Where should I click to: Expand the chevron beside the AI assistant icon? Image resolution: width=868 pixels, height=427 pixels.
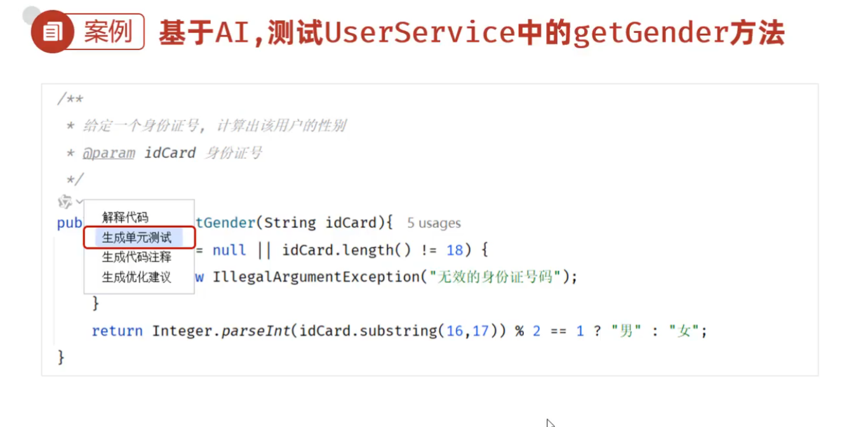(x=79, y=202)
